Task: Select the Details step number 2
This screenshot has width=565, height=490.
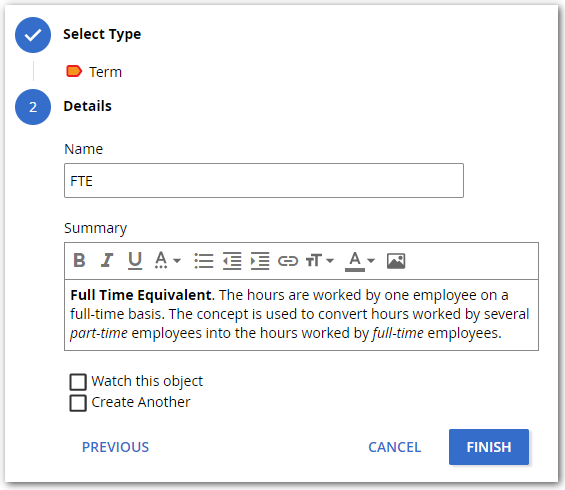Action: 33,107
